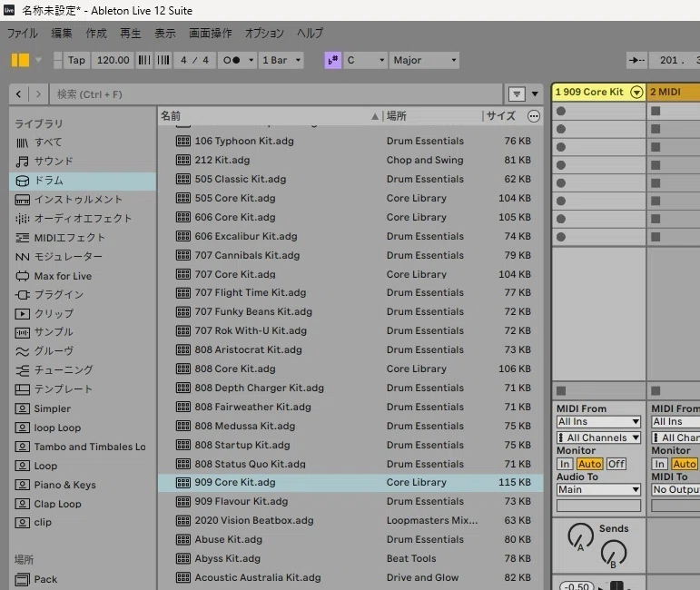Select 808 Core Kit.adg in file list
The width and height of the screenshot is (700, 590).
(x=350, y=369)
